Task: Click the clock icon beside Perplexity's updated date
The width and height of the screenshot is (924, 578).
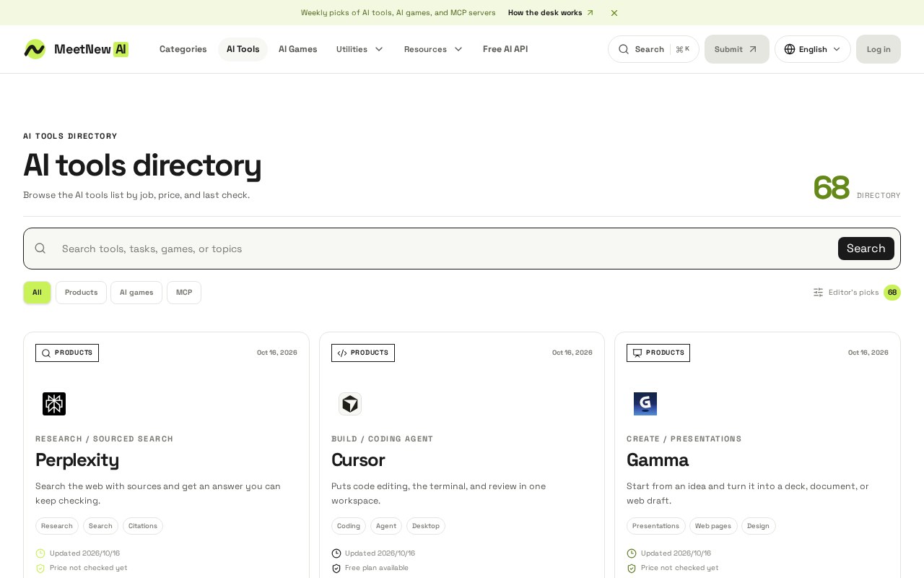Action: coord(40,553)
